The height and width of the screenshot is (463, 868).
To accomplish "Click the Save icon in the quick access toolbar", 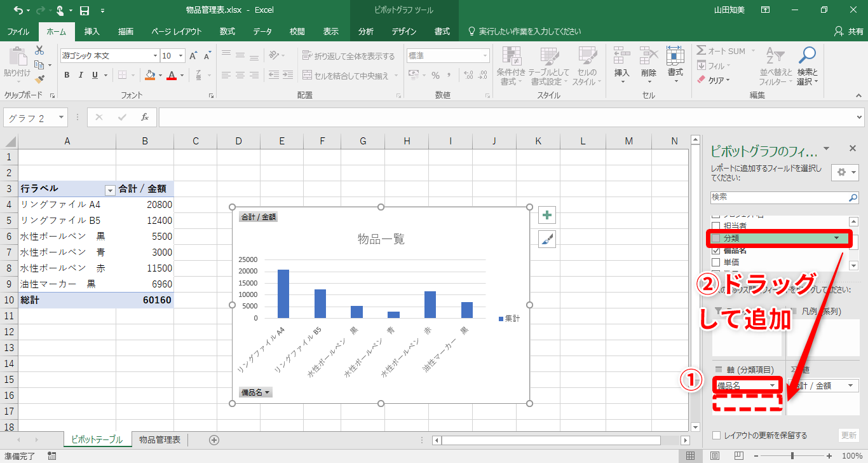I will pos(85,10).
